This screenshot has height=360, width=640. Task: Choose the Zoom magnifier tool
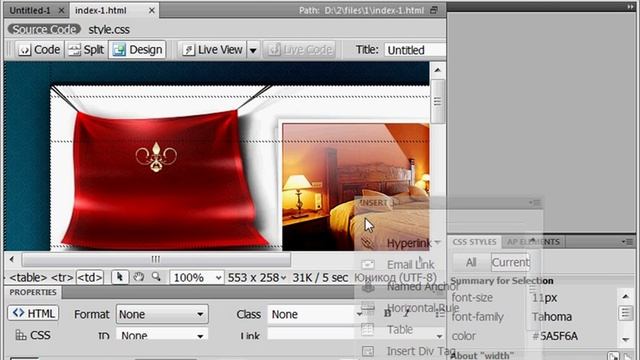[x=156, y=277]
